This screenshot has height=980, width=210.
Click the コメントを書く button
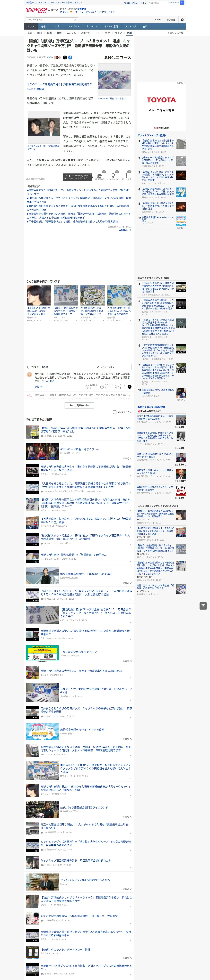coord(105,367)
